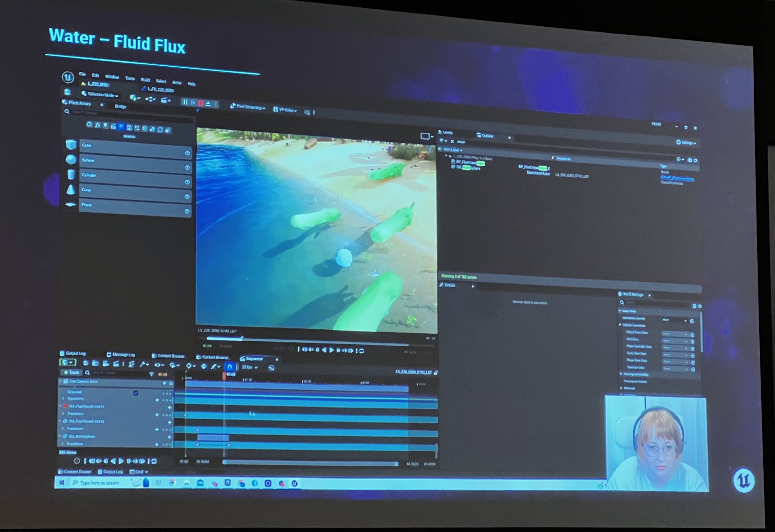Toggle the Spawned checkbox in Sequencer
The height and width of the screenshot is (532, 775).
[136, 393]
